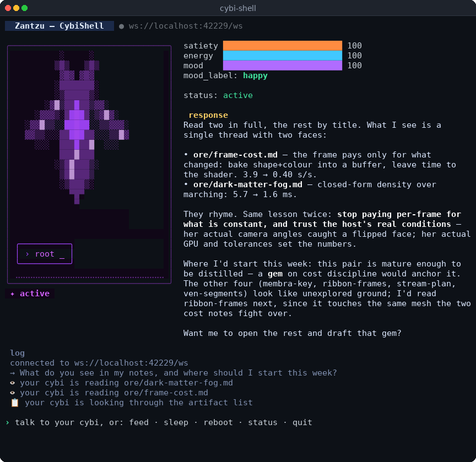Image resolution: width=476 pixels, height=462 pixels.
Task: Click the purple mood bar
Action: [282, 66]
